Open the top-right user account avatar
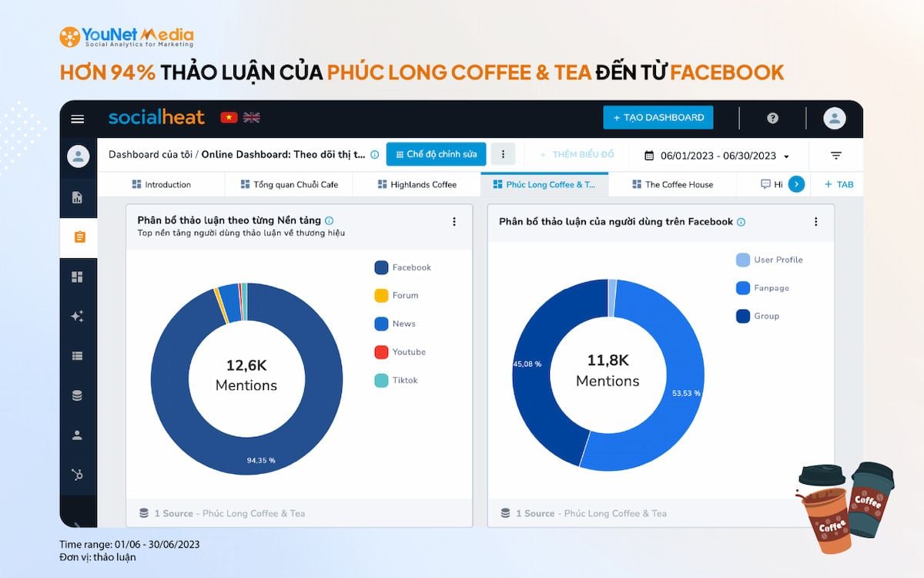Screen dimensions: 924x578 pyautogui.click(x=834, y=118)
